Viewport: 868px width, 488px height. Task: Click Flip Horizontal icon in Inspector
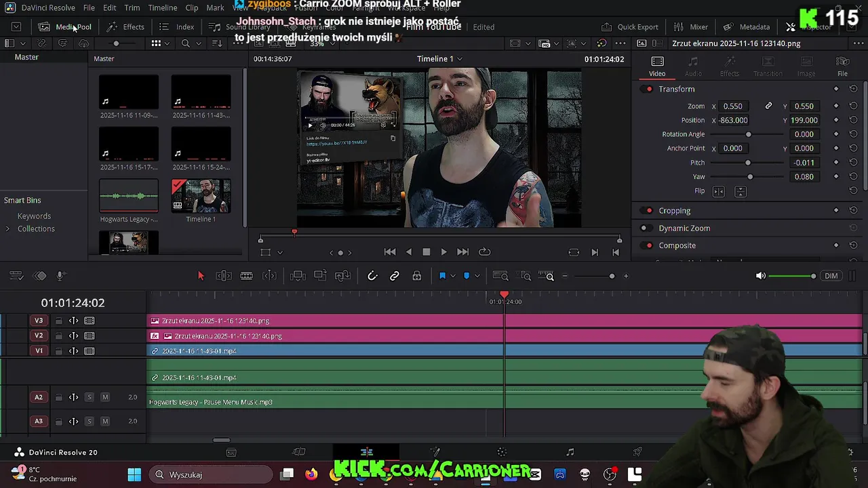coord(719,192)
